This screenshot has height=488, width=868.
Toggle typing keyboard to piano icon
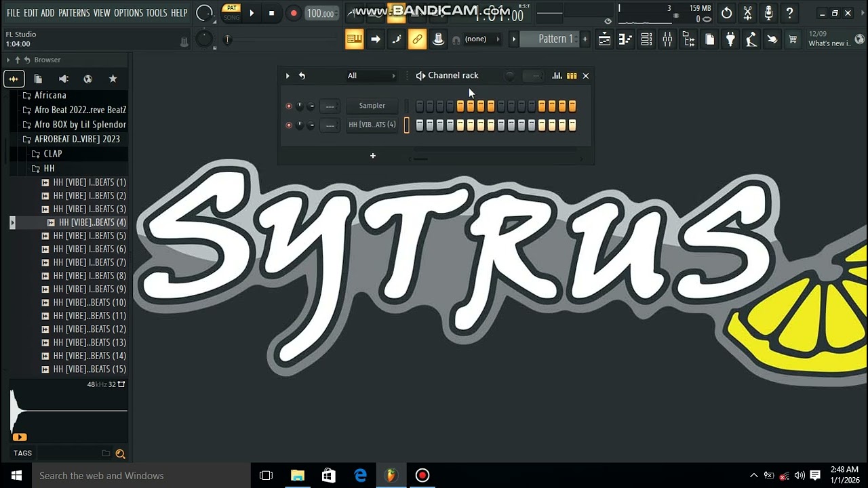(x=354, y=39)
